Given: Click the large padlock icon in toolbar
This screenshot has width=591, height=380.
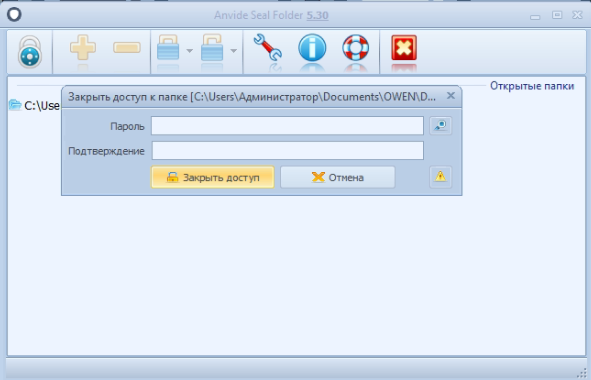Looking at the screenshot, I should [x=30, y=52].
